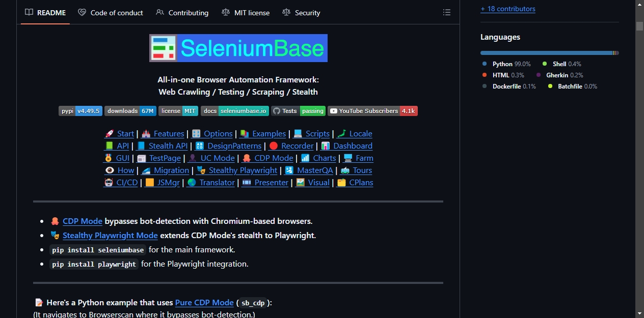
Task: Open the CPlans link
Action: 355,183
